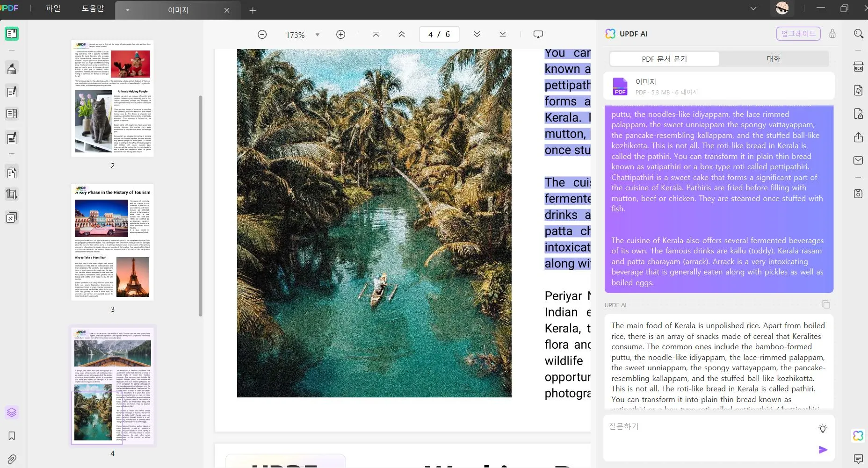The width and height of the screenshot is (868, 468).
Task: Open the Save as other disk icon
Action: [858, 194]
